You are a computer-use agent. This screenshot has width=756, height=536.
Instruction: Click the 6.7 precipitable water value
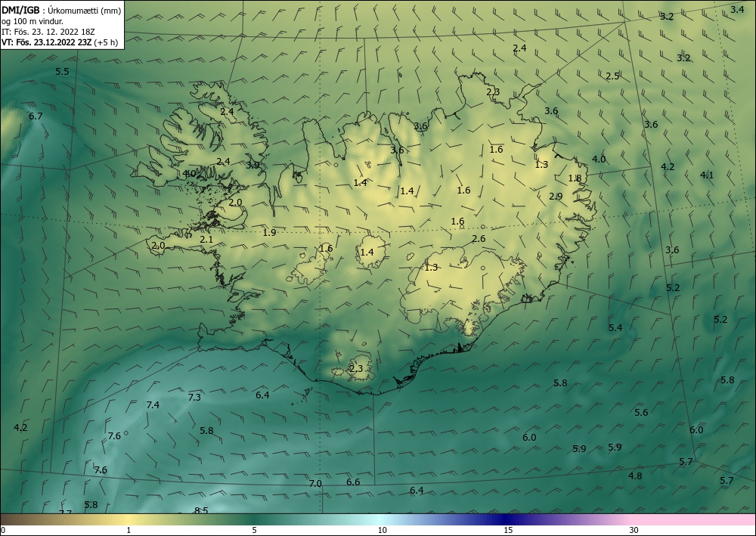pyautogui.click(x=36, y=116)
